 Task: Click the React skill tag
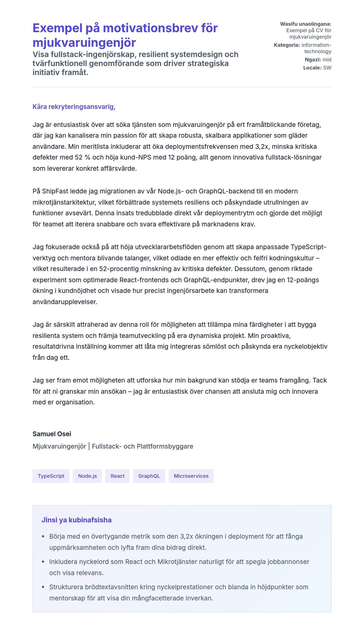[x=117, y=476]
